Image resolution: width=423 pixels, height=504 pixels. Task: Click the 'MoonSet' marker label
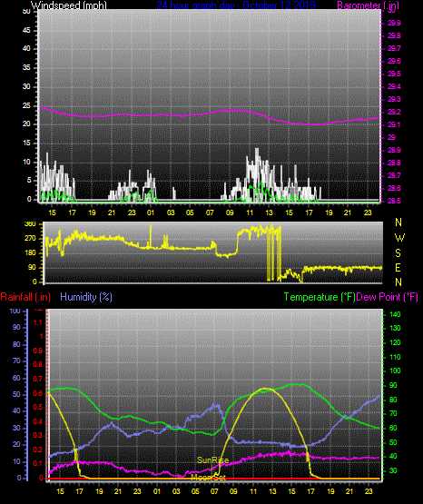click(209, 477)
